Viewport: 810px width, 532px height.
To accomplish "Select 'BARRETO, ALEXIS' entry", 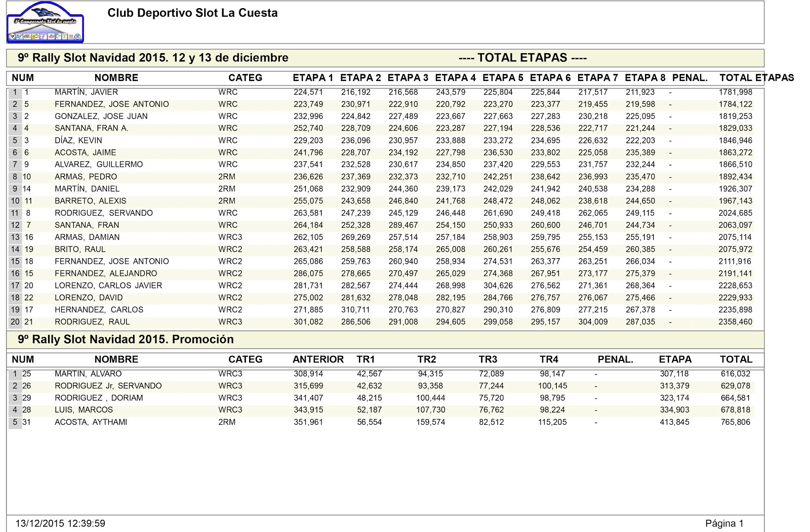I will coord(91,201).
